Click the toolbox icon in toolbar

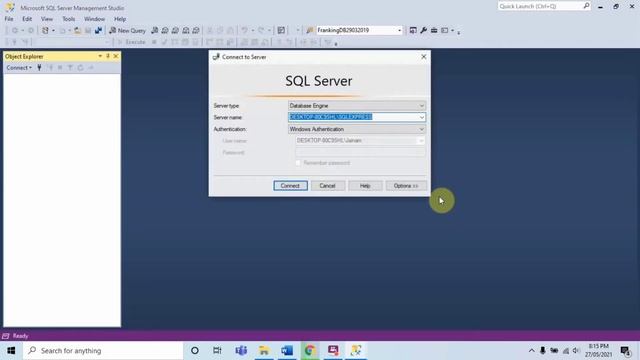point(434,31)
